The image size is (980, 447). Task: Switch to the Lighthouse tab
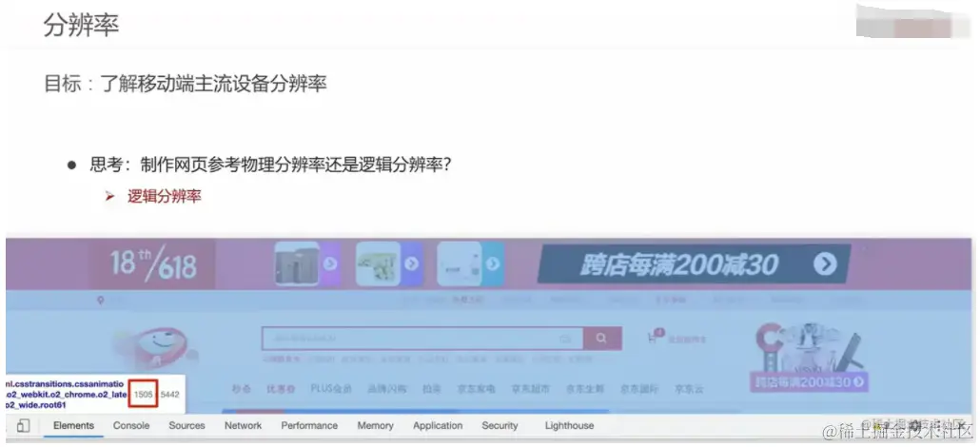[569, 426]
